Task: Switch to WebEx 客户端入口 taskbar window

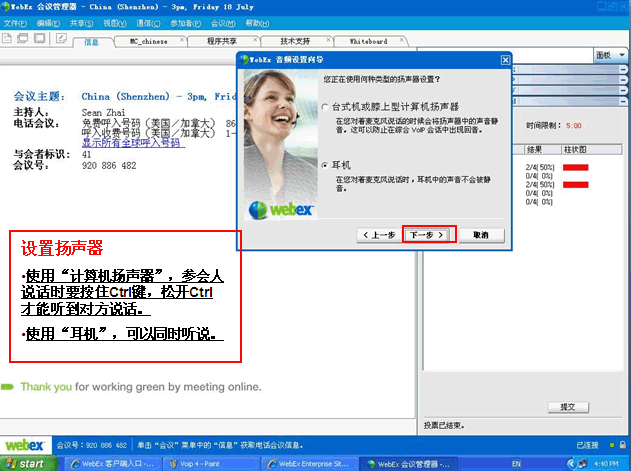Action: coord(112,464)
